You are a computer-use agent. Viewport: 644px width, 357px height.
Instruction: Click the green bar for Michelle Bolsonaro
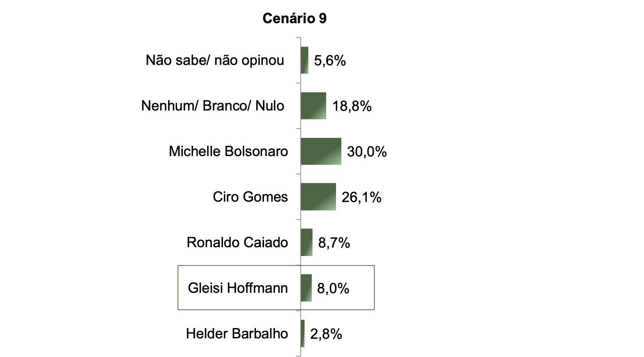click(x=321, y=151)
